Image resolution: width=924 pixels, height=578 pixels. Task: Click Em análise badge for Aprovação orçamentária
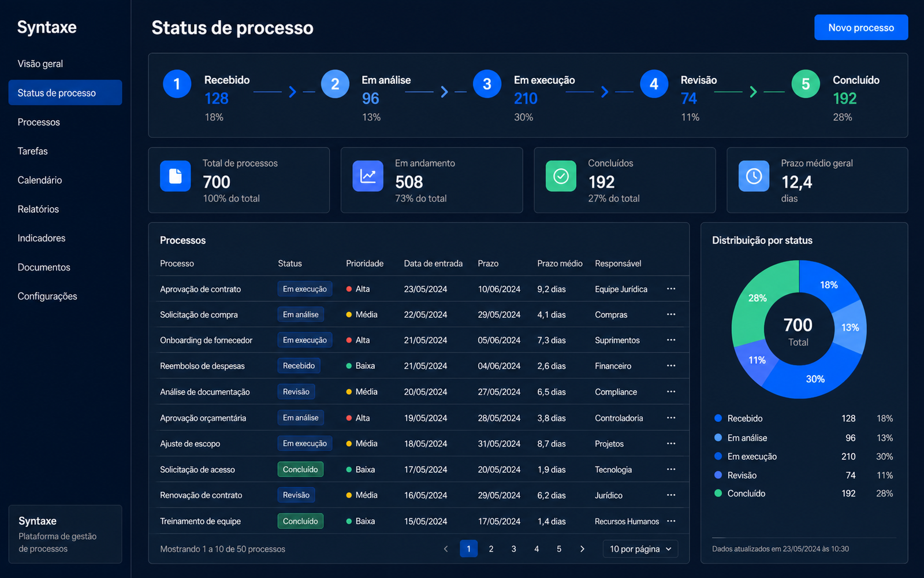coord(300,417)
